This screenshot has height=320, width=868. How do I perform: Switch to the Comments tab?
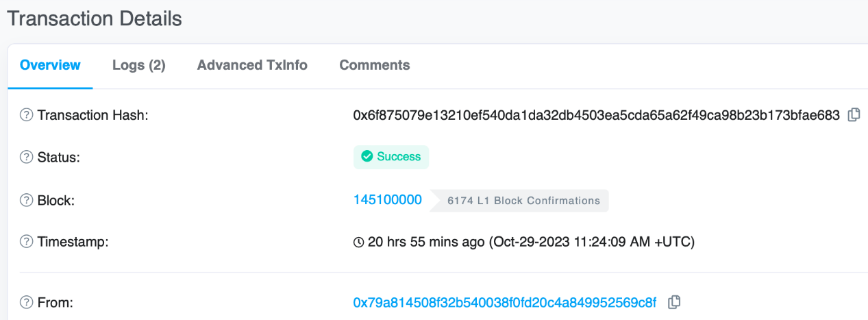point(375,65)
